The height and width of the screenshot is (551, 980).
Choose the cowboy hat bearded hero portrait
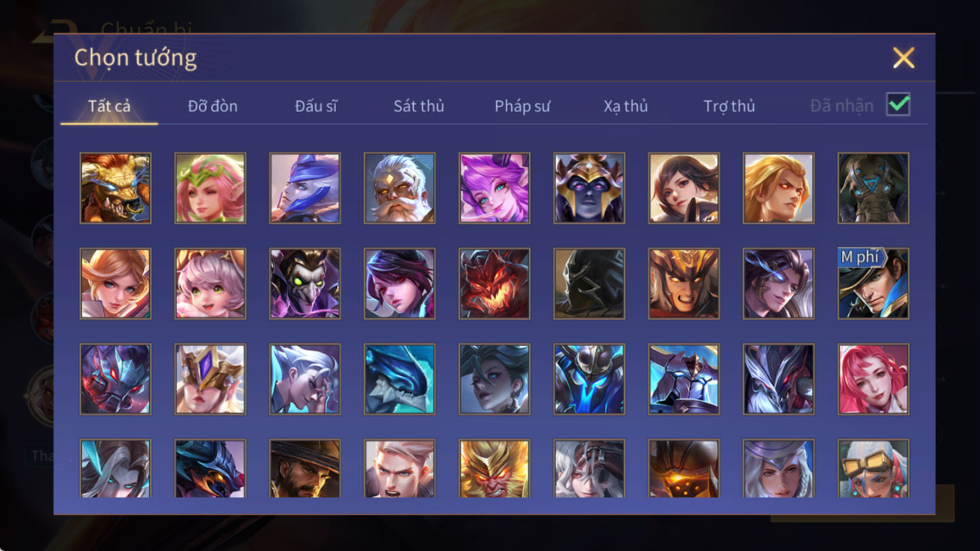305,468
